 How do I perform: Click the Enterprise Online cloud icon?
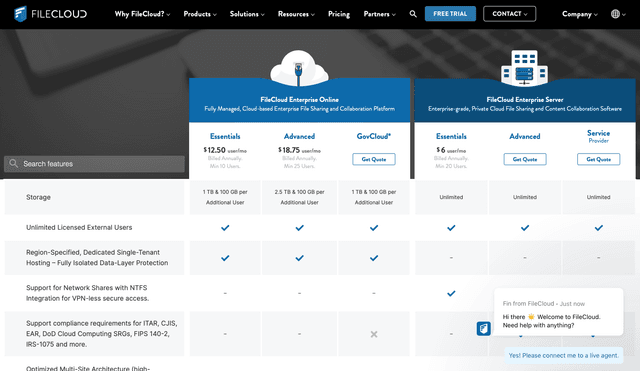299,68
